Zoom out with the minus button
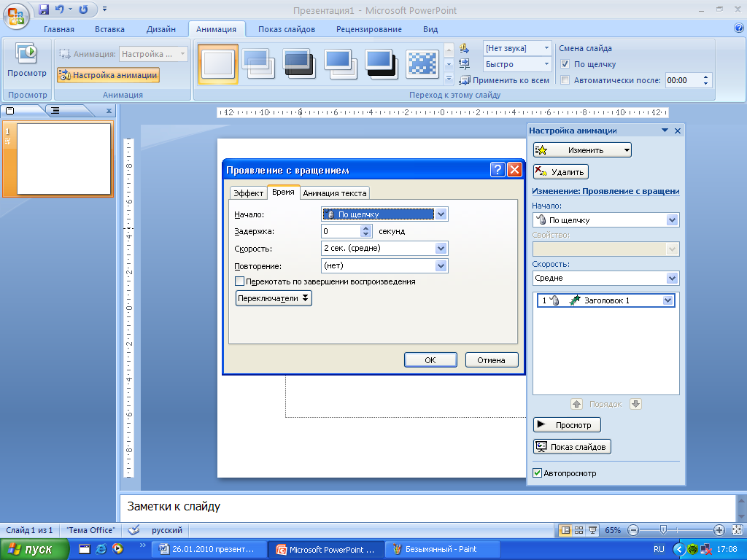 click(633, 530)
